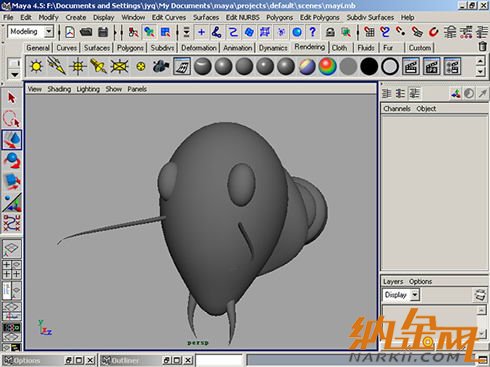The image size is (490, 367).
Task: Add a Spot Light from shelf
Action: [x=98, y=66]
